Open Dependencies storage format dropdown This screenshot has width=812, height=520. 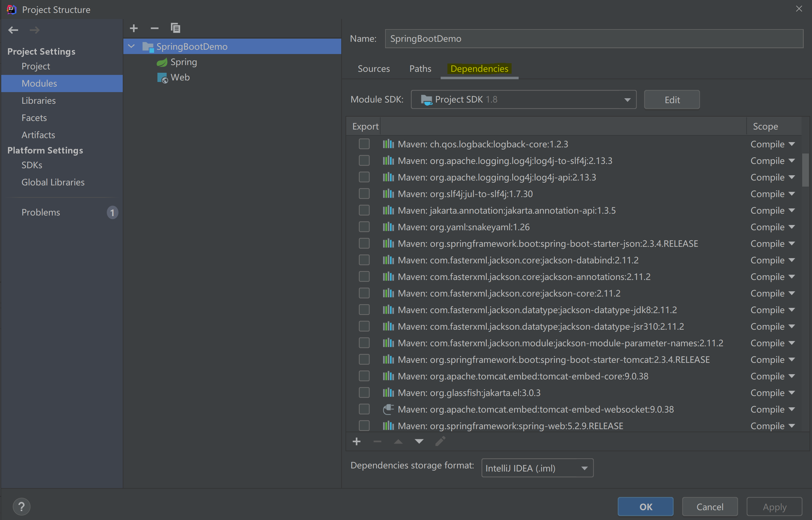coord(537,468)
